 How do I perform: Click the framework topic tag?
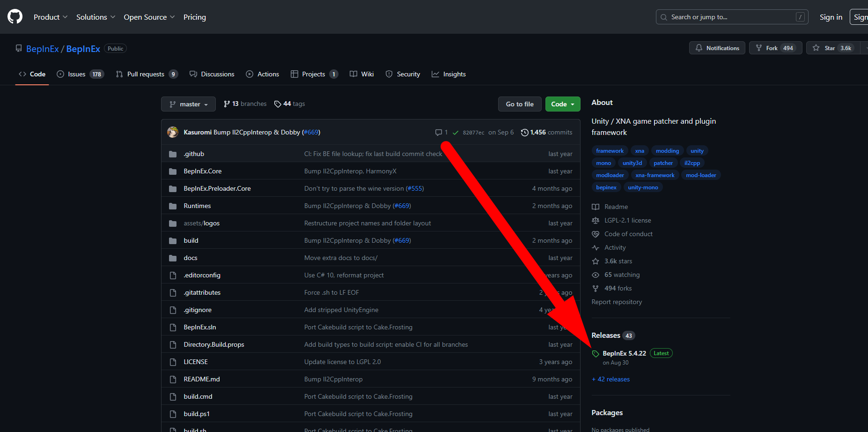pyautogui.click(x=610, y=151)
